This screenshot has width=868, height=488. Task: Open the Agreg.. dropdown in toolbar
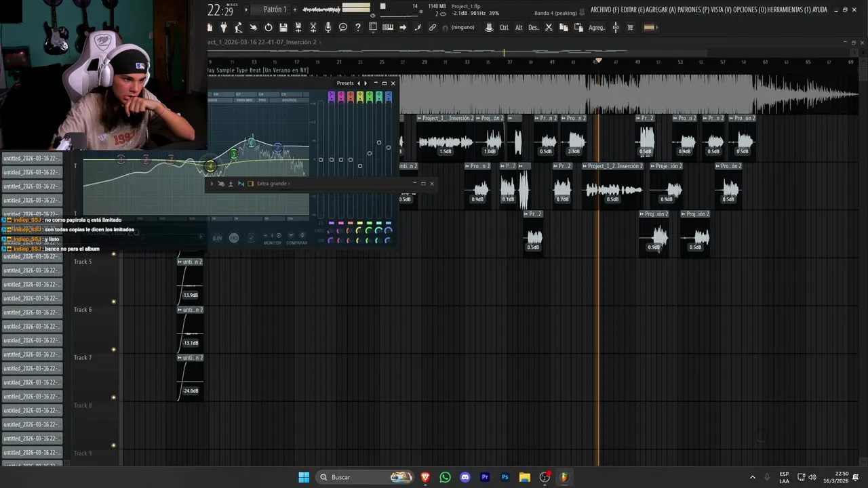[597, 28]
